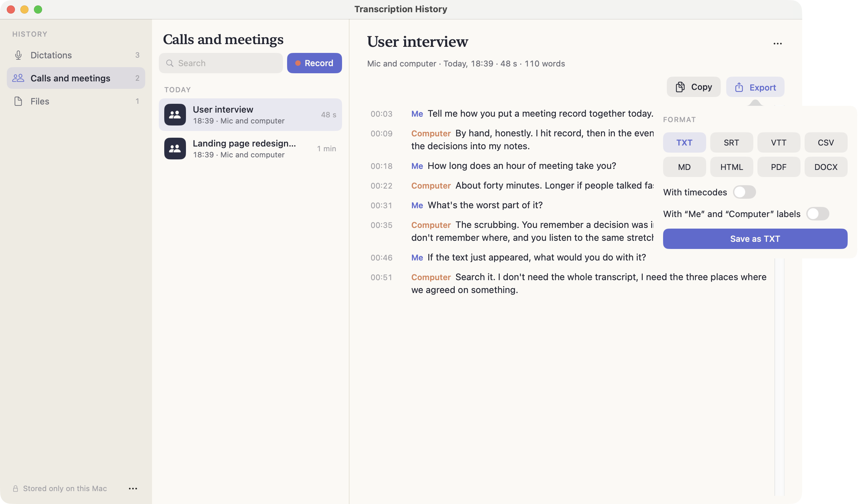This screenshot has width=866, height=504.
Task: Click the magnifier icon in the search field
Action: click(x=170, y=63)
